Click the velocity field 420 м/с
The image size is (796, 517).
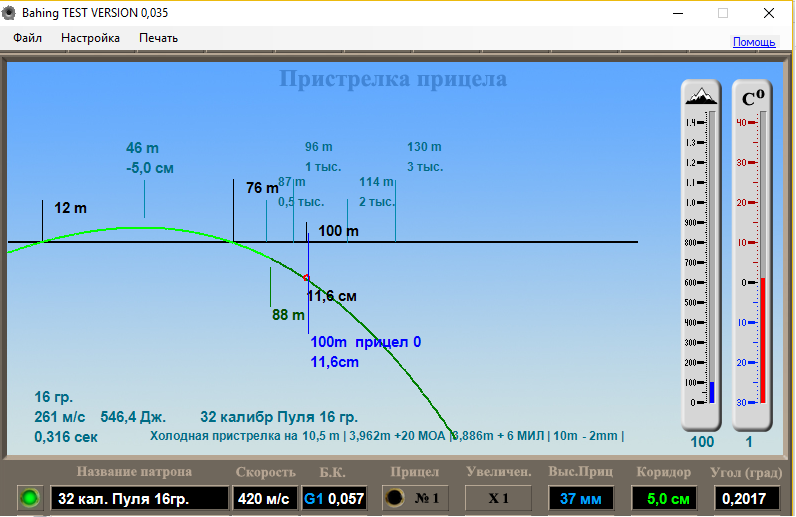click(264, 498)
